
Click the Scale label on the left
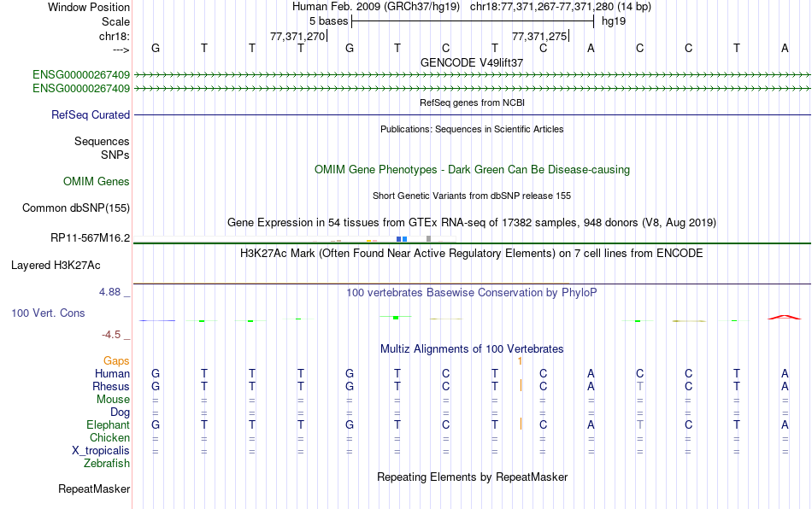116,21
